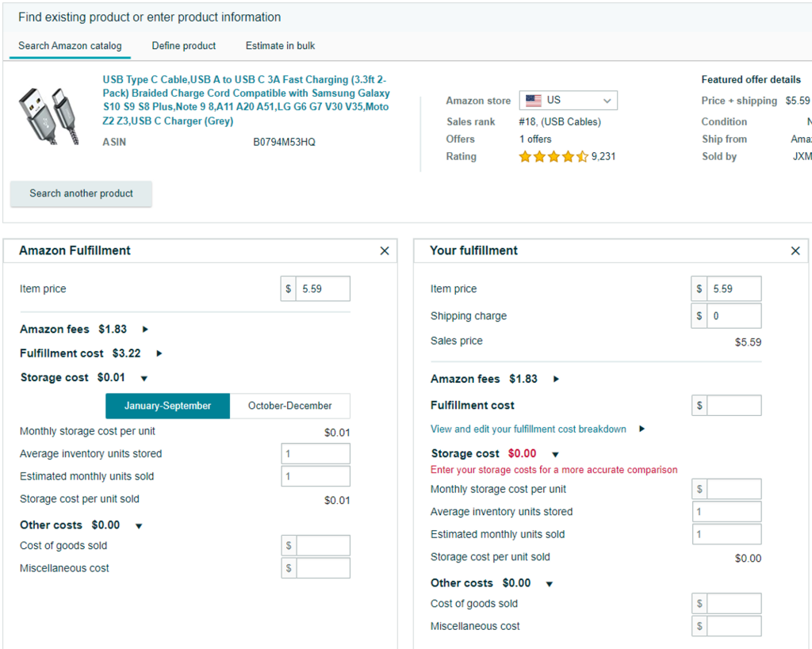The height and width of the screenshot is (649, 812).
Task: Close the Amazon Fulfillment panel
Action: tap(385, 251)
